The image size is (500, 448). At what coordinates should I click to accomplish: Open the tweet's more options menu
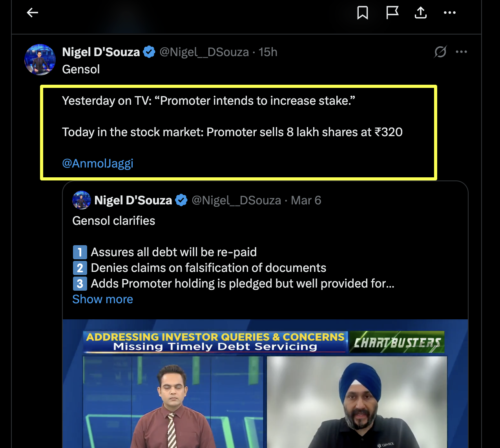click(x=462, y=52)
